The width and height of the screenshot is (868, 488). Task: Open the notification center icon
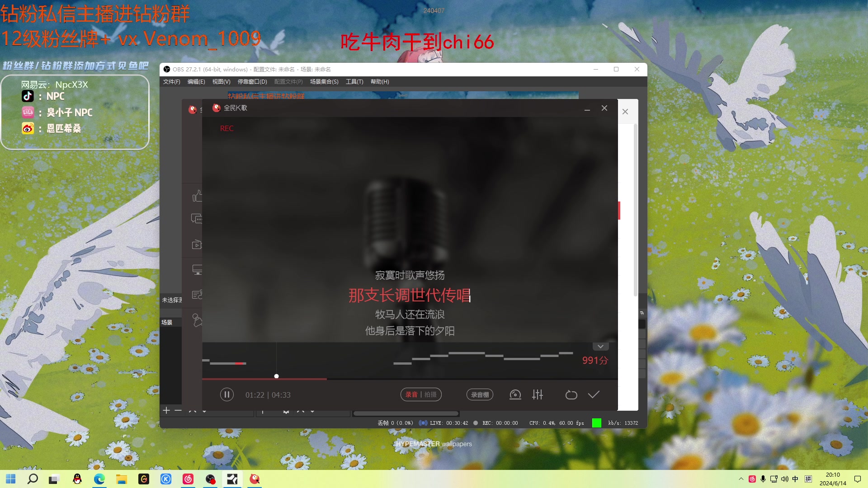pos(858,479)
